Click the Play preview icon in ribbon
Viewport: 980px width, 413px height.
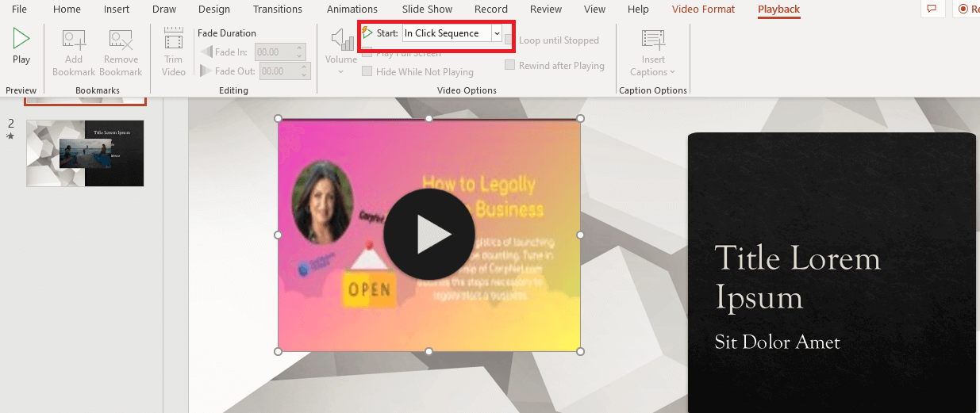click(21, 38)
